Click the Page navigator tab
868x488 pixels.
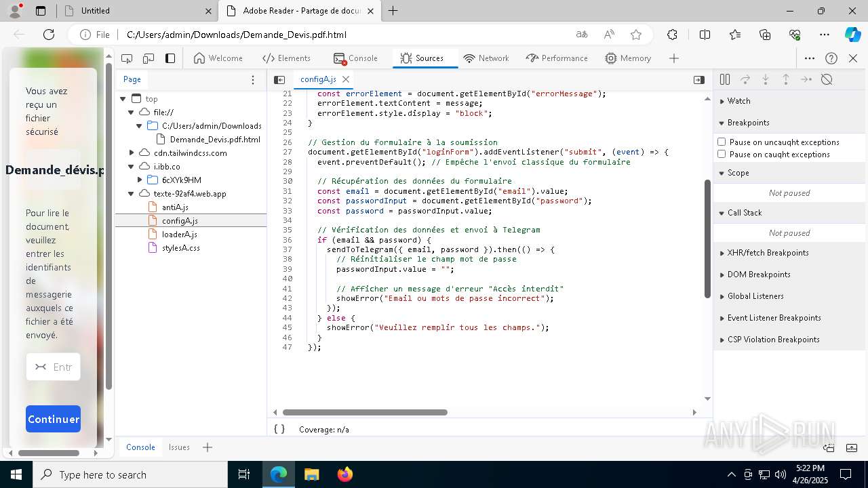132,79
